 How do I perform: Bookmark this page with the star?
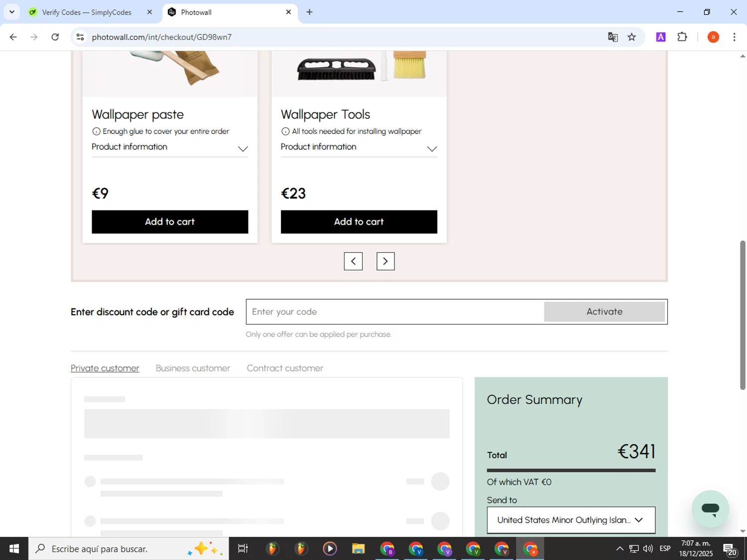632,37
